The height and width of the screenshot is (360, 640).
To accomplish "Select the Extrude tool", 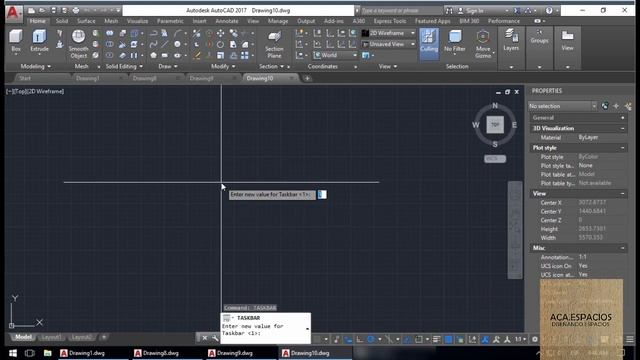I will (39, 41).
